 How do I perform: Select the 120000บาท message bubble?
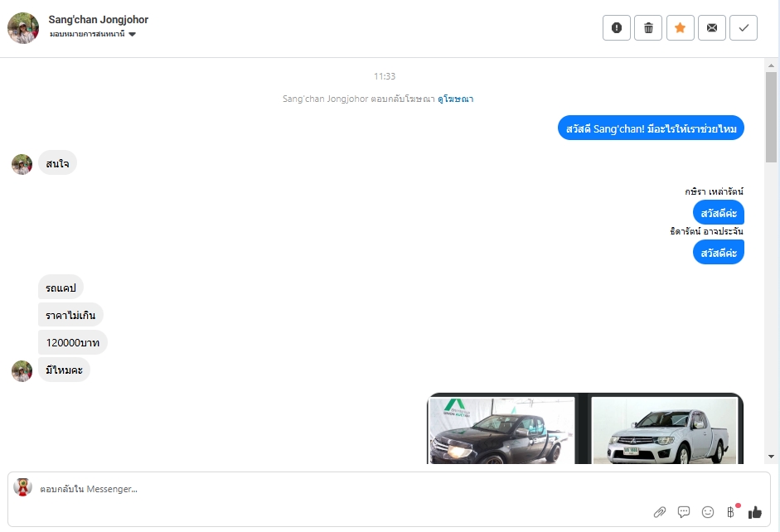click(73, 342)
